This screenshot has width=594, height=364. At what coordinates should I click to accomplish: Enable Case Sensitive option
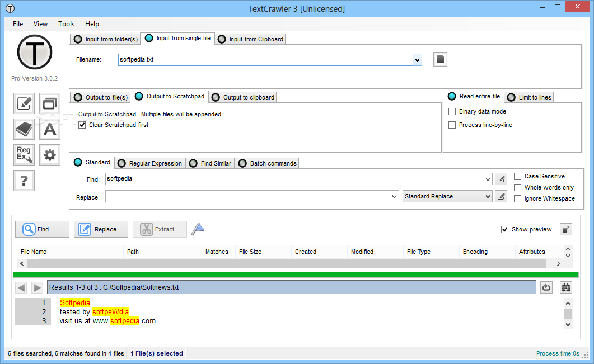point(517,176)
